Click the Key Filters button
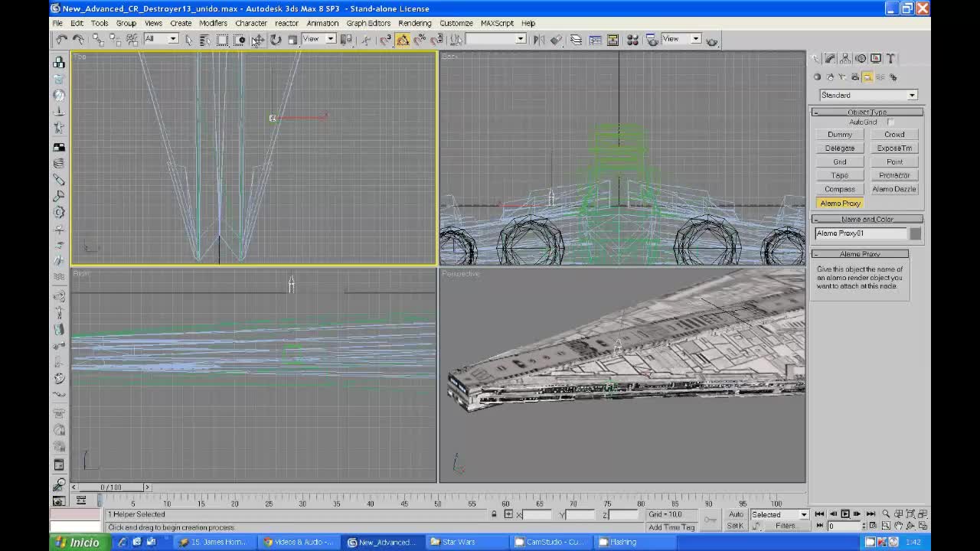 (x=786, y=527)
